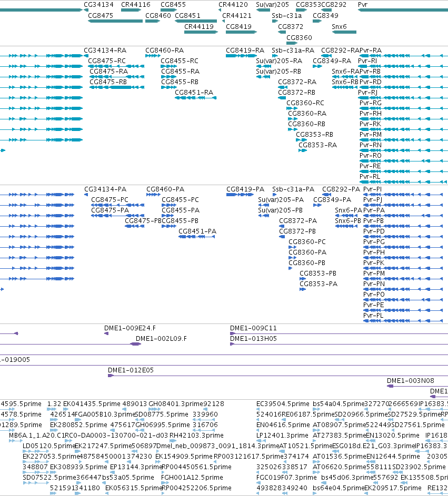Select the CR44121 gene label
The width and height of the screenshot is (448, 496).
(237, 16)
